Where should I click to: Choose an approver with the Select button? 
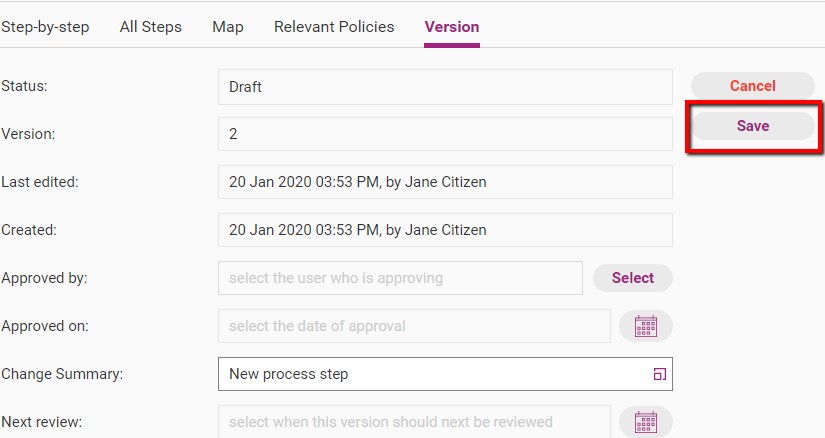(x=632, y=278)
